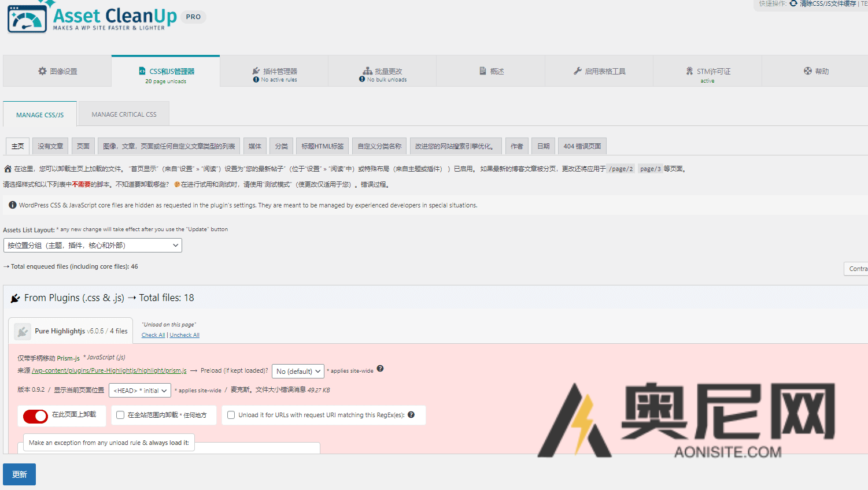The width and height of the screenshot is (868, 490).
Task: Click help icon after applies site-wide
Action: click(x=380, y=369)
